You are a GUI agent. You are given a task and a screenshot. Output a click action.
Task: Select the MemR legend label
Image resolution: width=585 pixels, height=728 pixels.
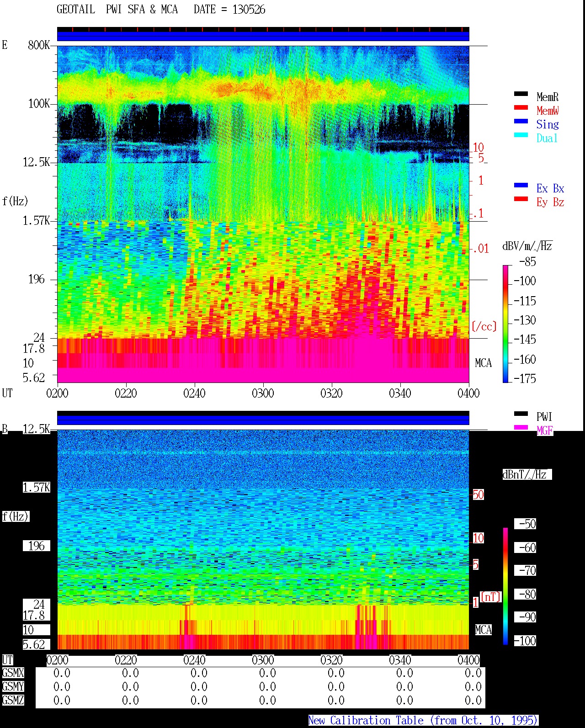(548, 97)
